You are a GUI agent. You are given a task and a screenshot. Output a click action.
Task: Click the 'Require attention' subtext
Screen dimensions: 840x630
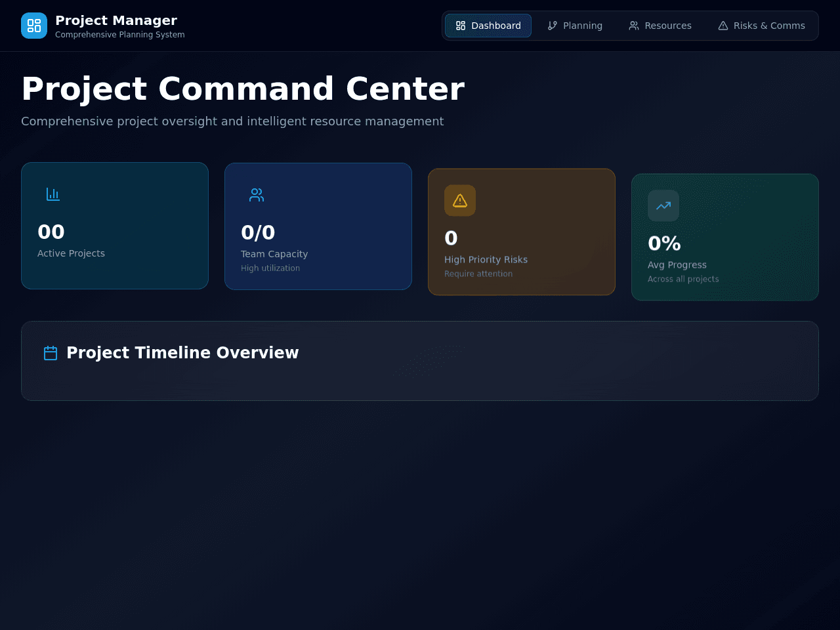coord(478,274)
